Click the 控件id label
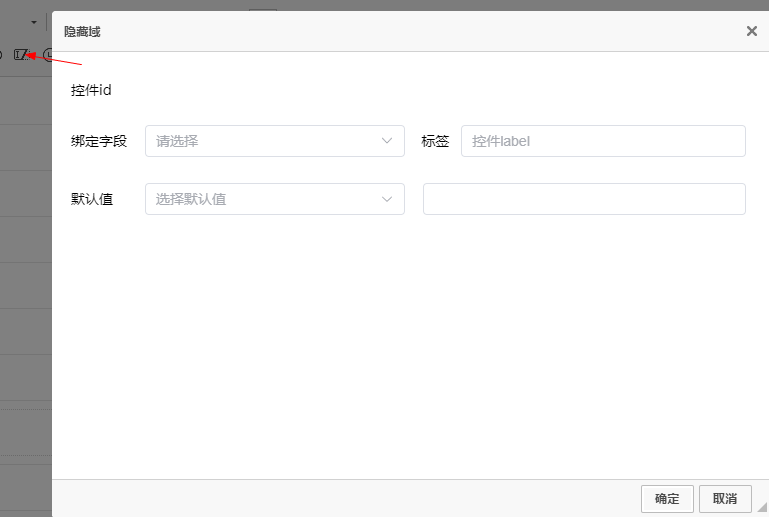Screen dimensions: 769x517 pyautogui.click(x=91, y=90)
